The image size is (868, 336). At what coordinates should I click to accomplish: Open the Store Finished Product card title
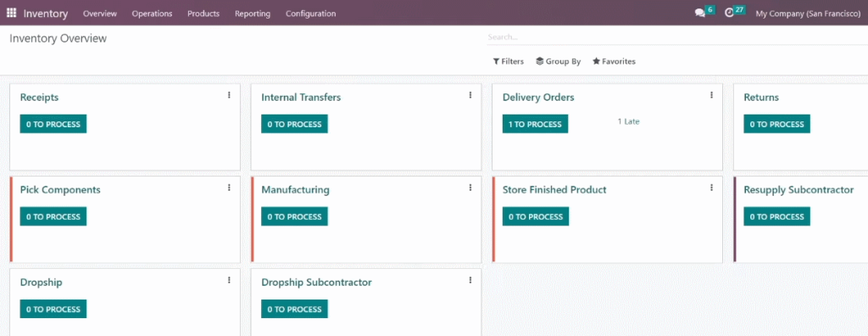(x=554, y=189)
